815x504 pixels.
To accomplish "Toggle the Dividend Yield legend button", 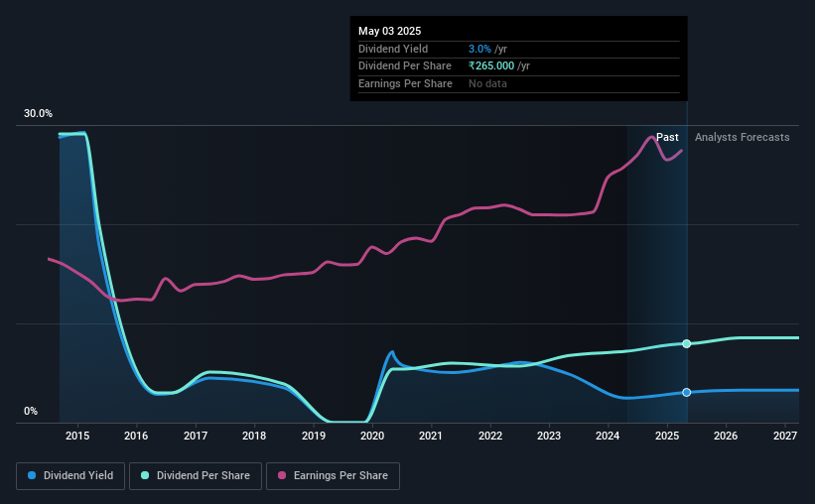I will coord(70,476).
